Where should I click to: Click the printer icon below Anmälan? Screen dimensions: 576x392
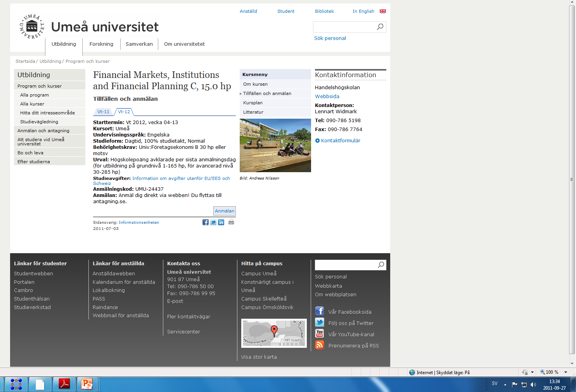231,222
